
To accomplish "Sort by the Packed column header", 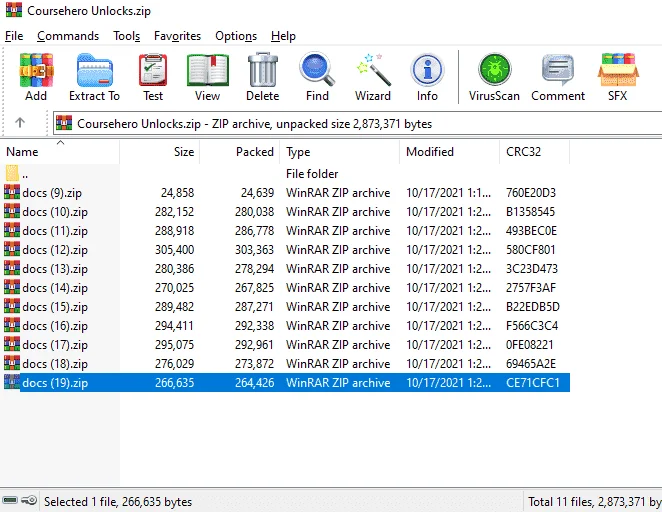I will click(239, 152).
